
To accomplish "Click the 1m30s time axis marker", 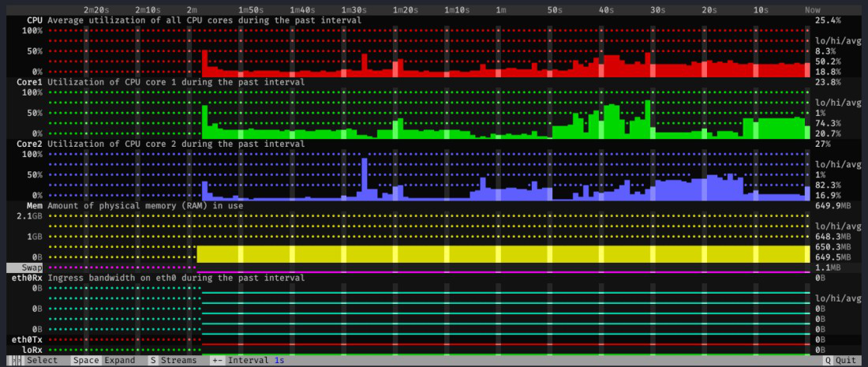I will [354, 10].
